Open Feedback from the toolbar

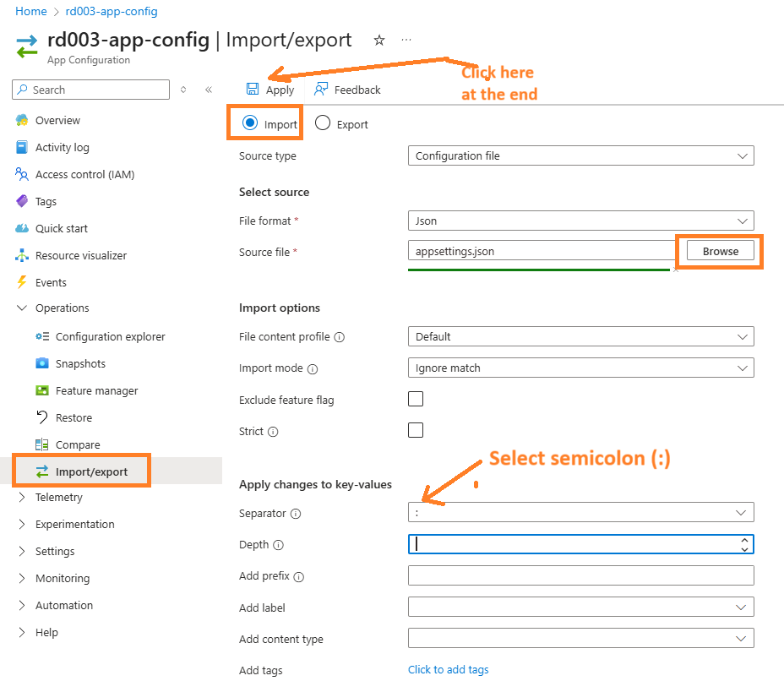pos(347,90)
